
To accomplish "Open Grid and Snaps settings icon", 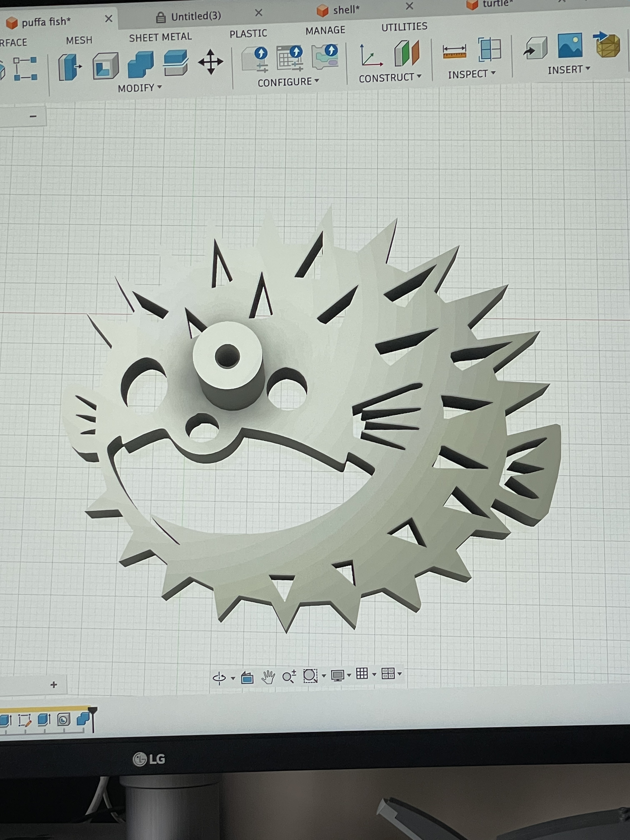I will (x=362, y=674).
